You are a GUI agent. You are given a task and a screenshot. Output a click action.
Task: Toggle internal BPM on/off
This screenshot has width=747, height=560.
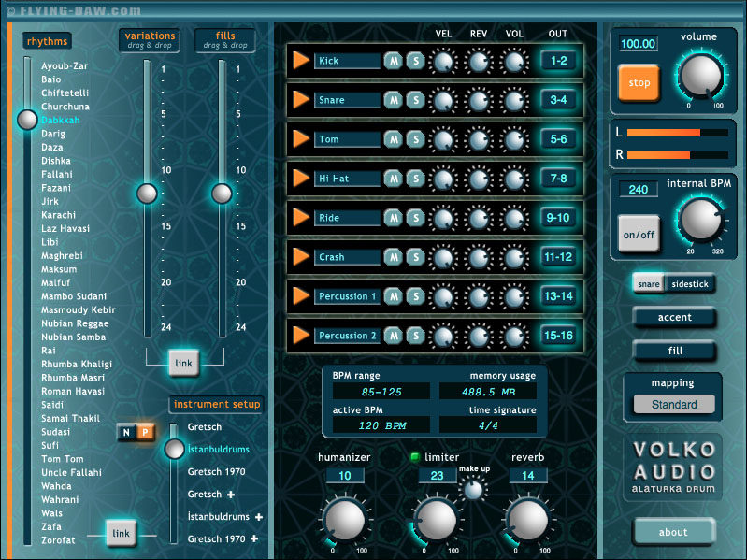(x=639, y=234)
